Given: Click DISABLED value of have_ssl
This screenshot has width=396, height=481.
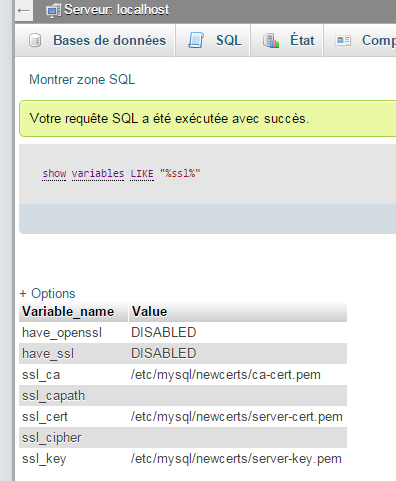Looking at the screenshot, I should (x=164, y=354).
